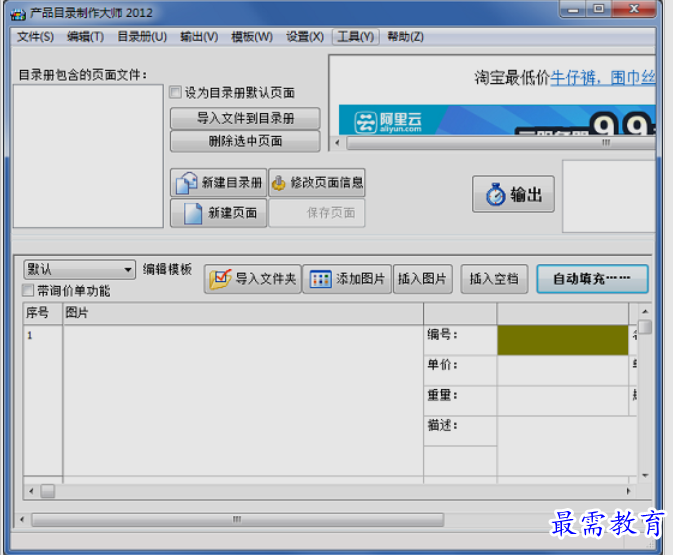Screen dimensions: 673x555
Task: Click the 重量 value cell
Action: pyautogui.click(x=562, y=400)
